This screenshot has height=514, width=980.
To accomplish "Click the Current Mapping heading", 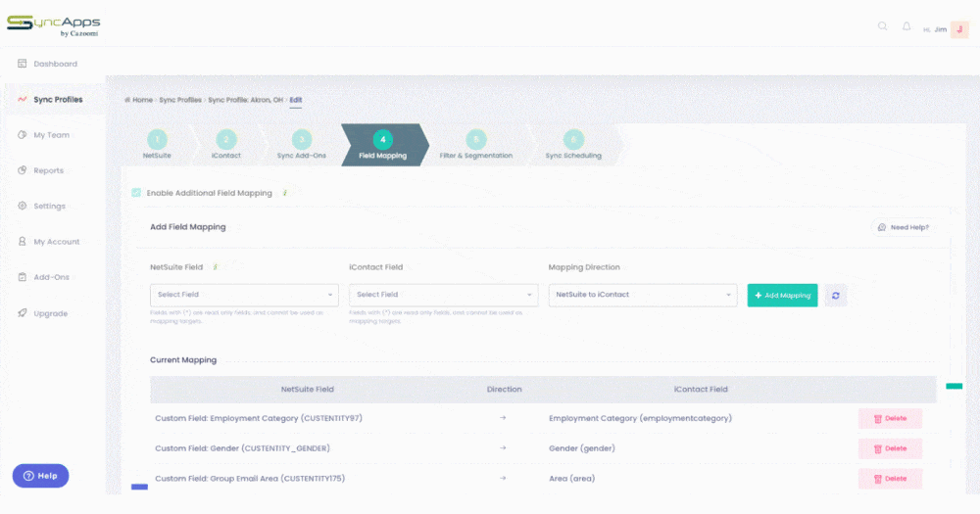I will coord(183,359).
